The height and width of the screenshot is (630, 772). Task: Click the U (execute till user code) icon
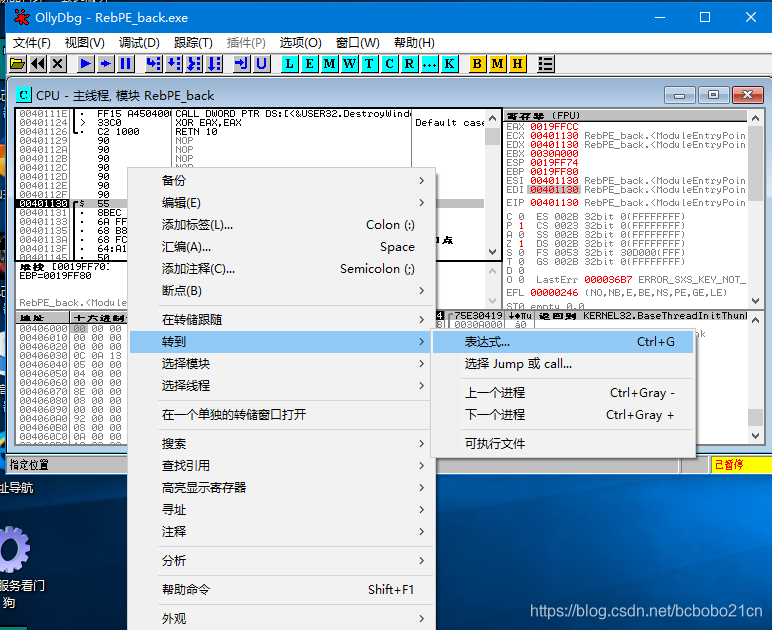(261, 64)
